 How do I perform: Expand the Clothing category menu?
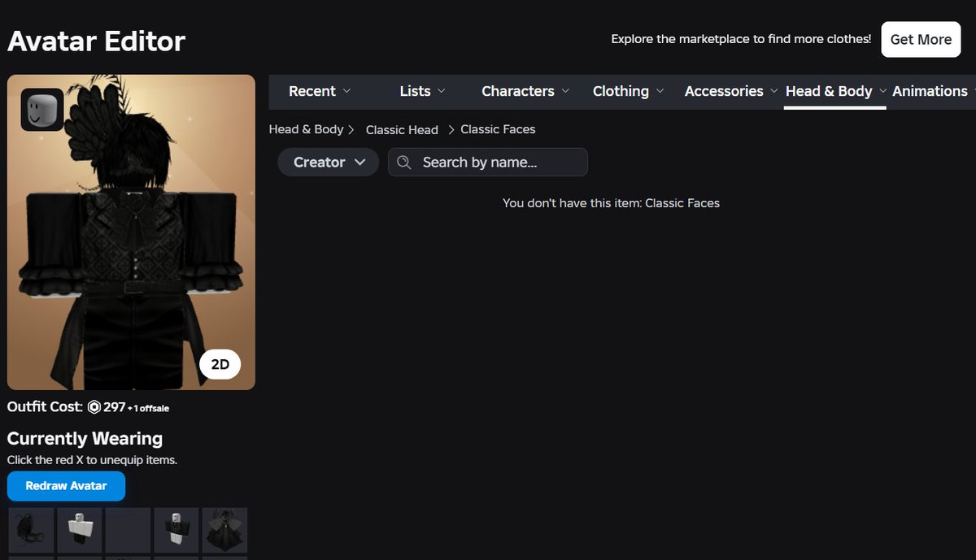(628, 91)
